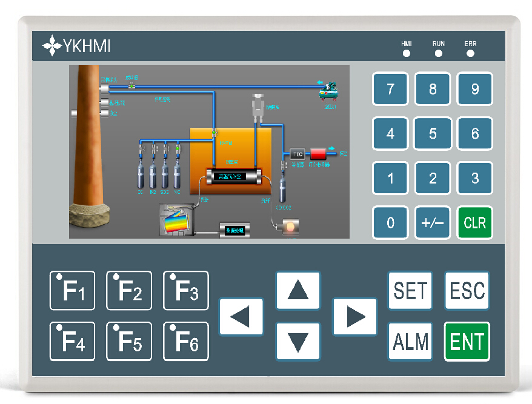
Task: Click the YKHMI logo
Action: pyautogui.click(x=76, y=45)
